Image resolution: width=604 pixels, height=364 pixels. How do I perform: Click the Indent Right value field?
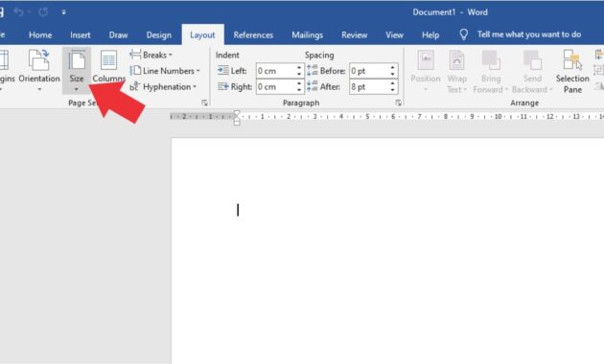point(275,86)
